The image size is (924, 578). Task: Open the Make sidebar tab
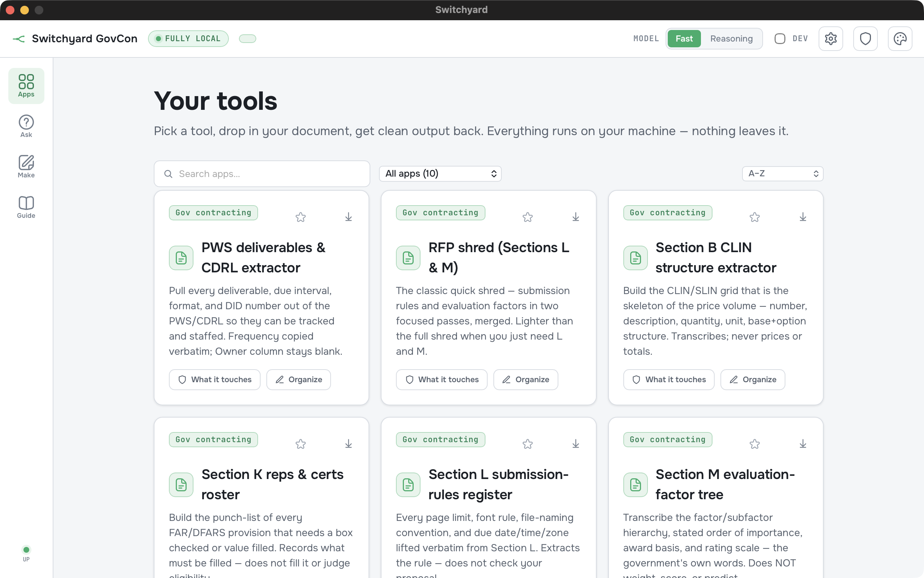tap(26, 167)
